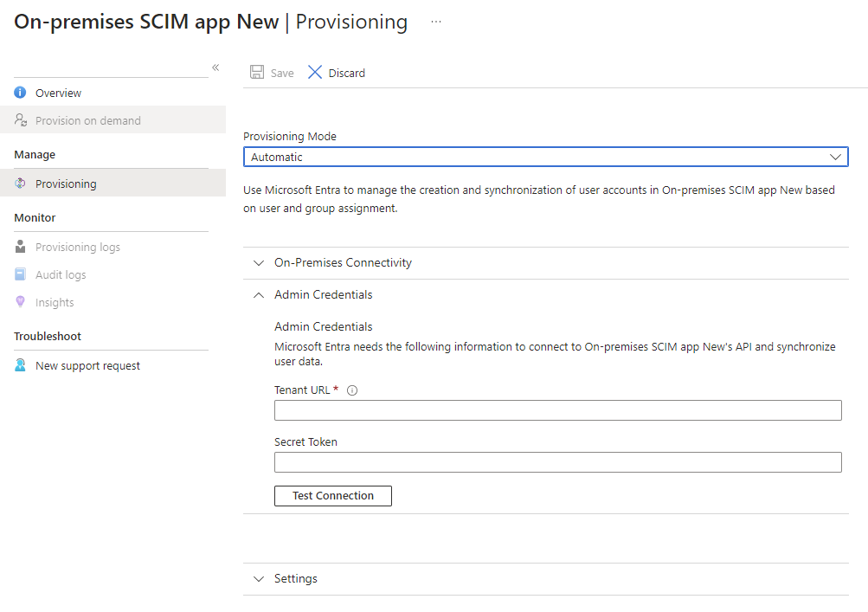Click the Tenant URL label text

point(302,390)
